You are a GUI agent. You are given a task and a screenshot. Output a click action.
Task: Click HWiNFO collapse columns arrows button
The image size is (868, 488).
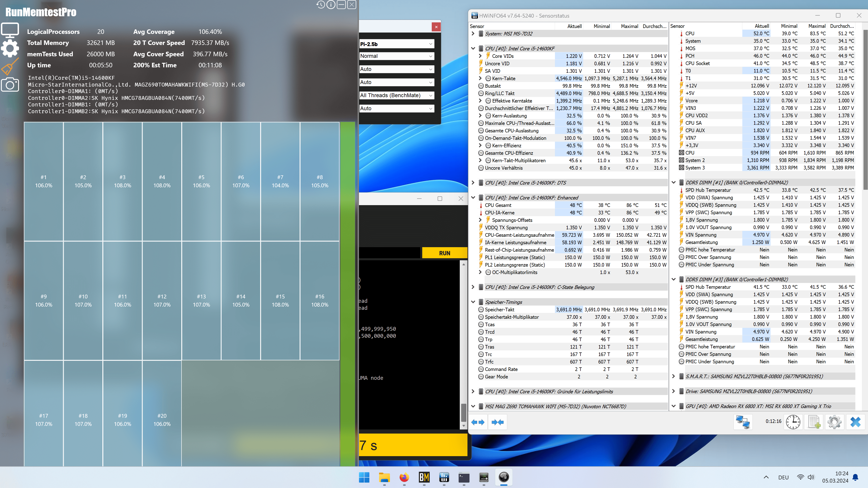[498, 422]
